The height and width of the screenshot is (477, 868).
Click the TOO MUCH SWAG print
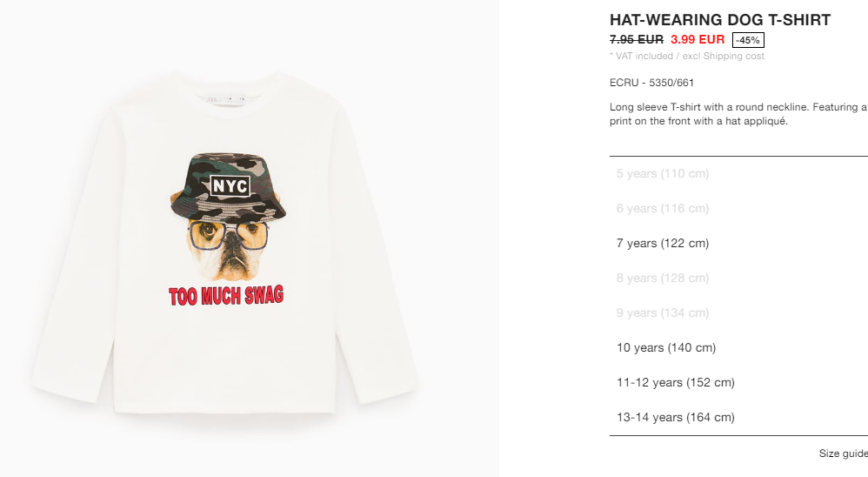pyautogui.click(x=226, y=296)
